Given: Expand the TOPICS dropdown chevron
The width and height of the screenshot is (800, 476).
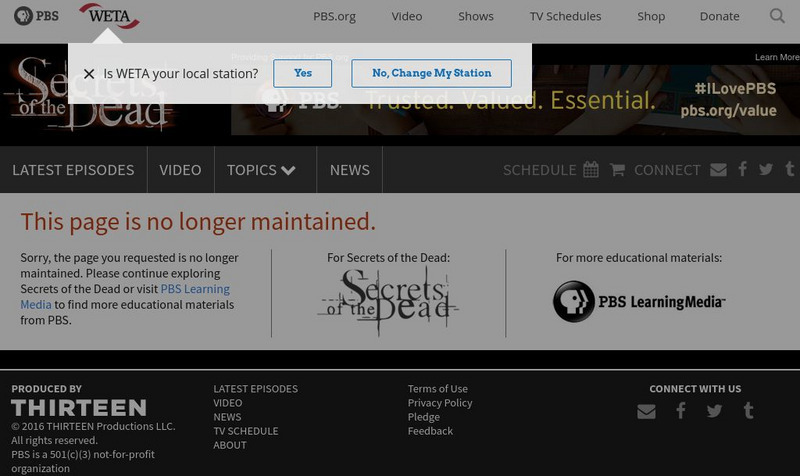Looking at the screenshot, I should [x=288, y=170].
